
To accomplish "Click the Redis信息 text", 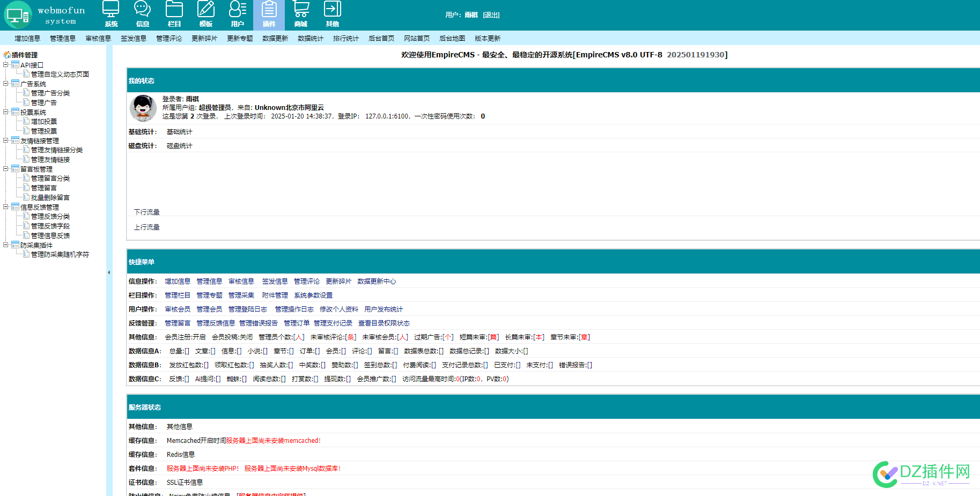I will [181, 455].
